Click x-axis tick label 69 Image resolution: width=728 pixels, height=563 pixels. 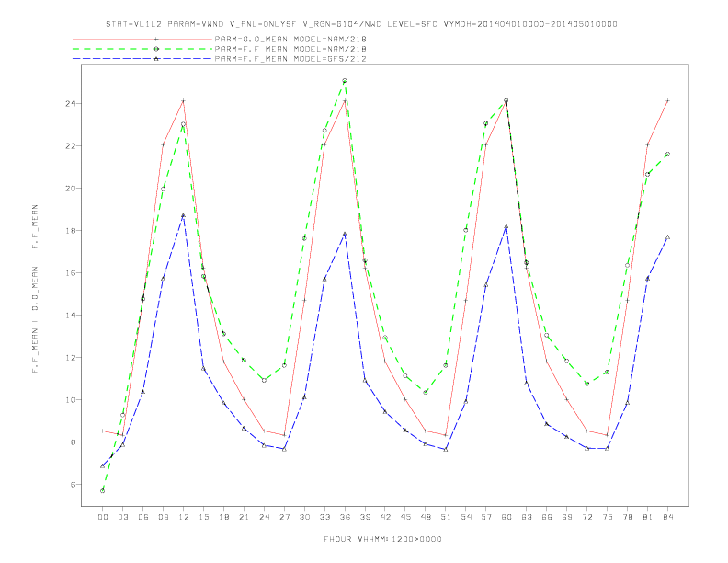tap(567, 517)
